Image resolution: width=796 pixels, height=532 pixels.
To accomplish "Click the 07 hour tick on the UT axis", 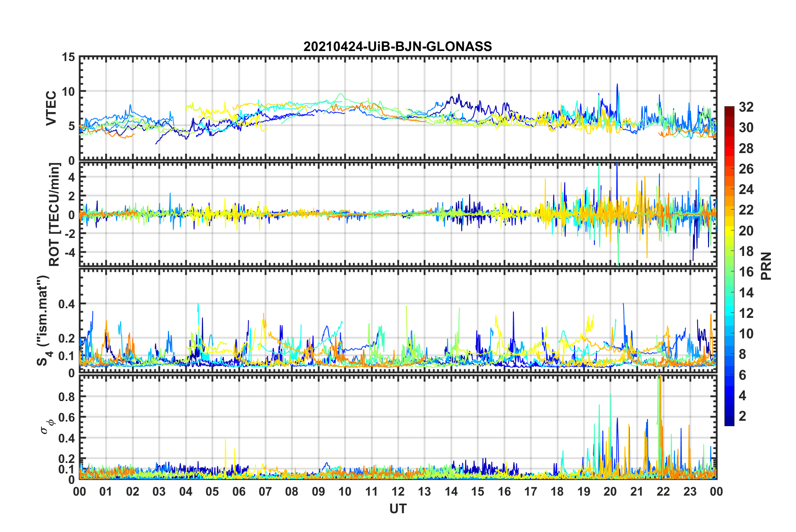I will pyautogui.click(x=265, y=491).
